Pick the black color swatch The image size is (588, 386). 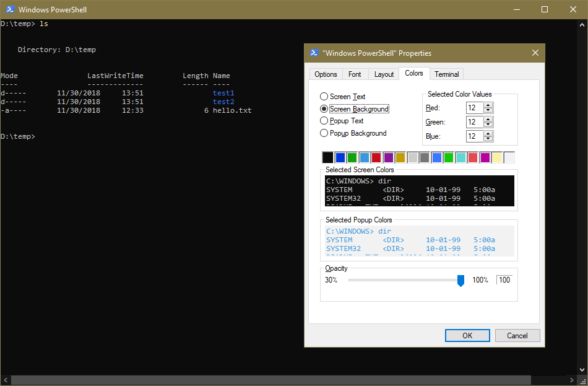point(328,157)
